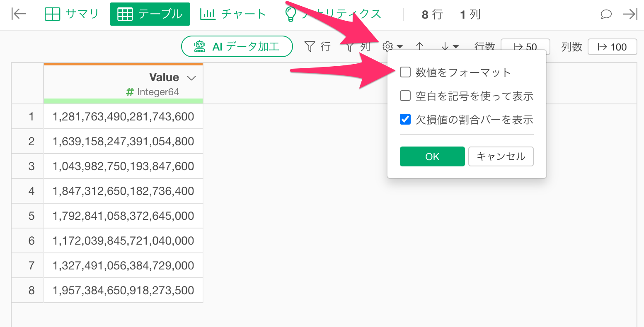Image resolution: width=644 pixels, height=327 pixels.
Task: Click the down arrow sort icon
Action: tap(445, 46)
